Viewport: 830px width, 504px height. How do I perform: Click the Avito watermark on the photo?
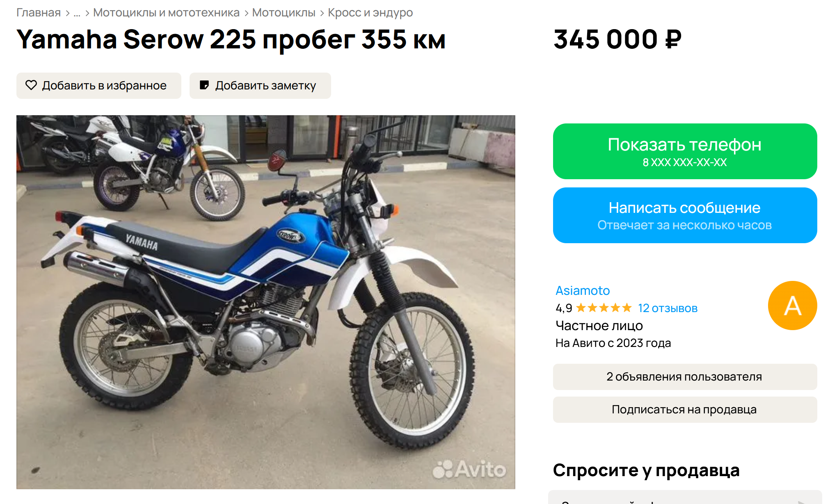469,469
